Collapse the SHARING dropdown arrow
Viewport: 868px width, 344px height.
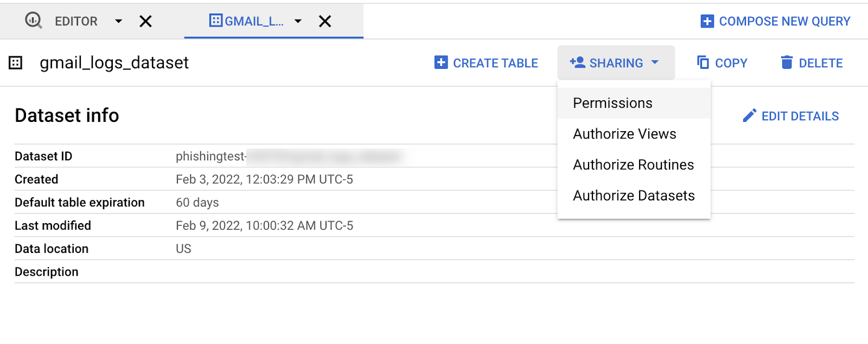[655, 62]
